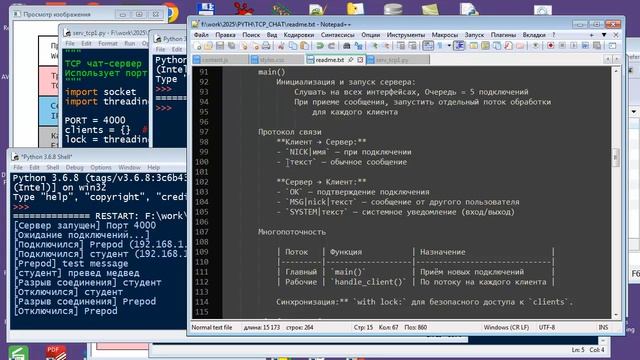640x360 pixels.
Task: Open Debug menu in Python 3.6.8 Shell window
Action: 74,168
